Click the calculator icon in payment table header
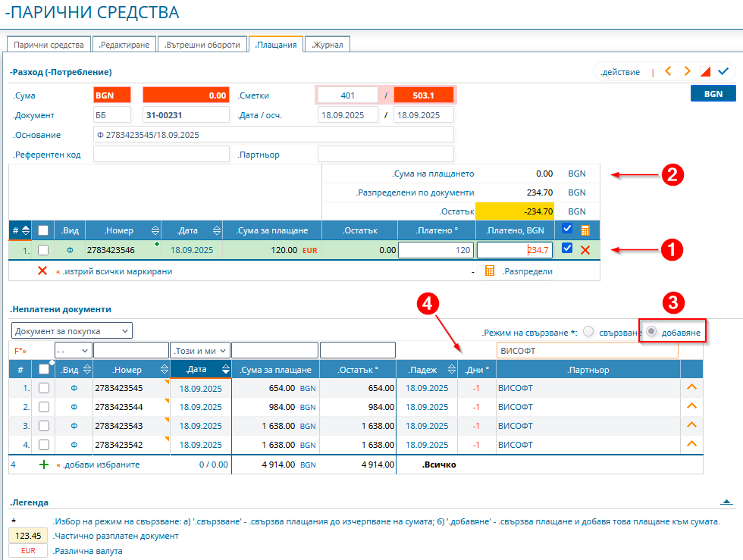 point(585,230)
